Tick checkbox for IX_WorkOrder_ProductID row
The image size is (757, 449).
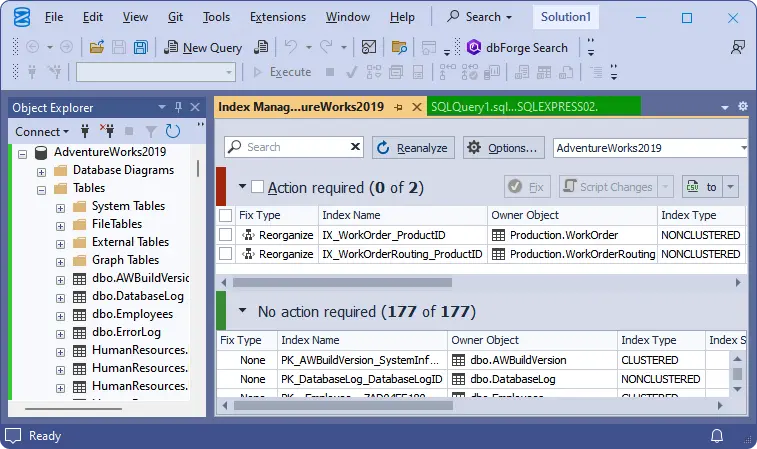226,235
